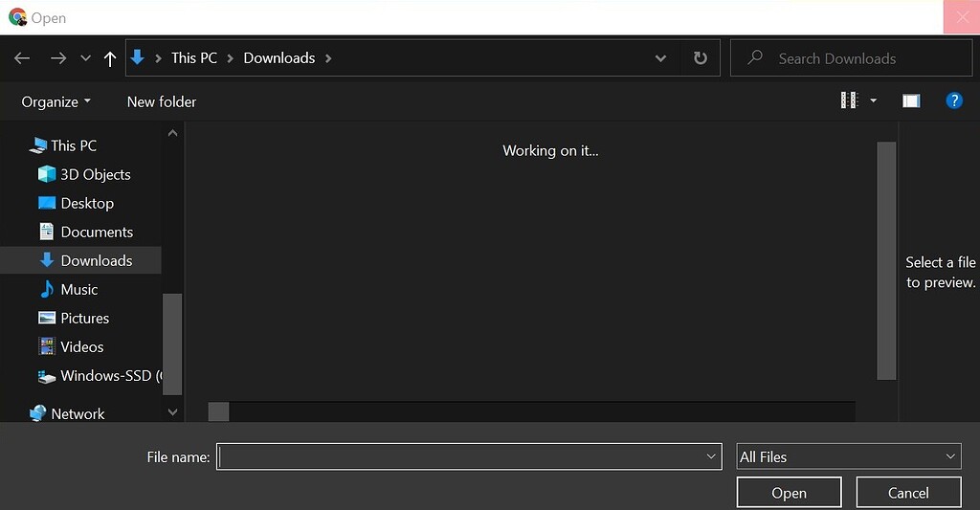Toggle the preview pane
The image size is (980, 510).
(x=911, y=100)
